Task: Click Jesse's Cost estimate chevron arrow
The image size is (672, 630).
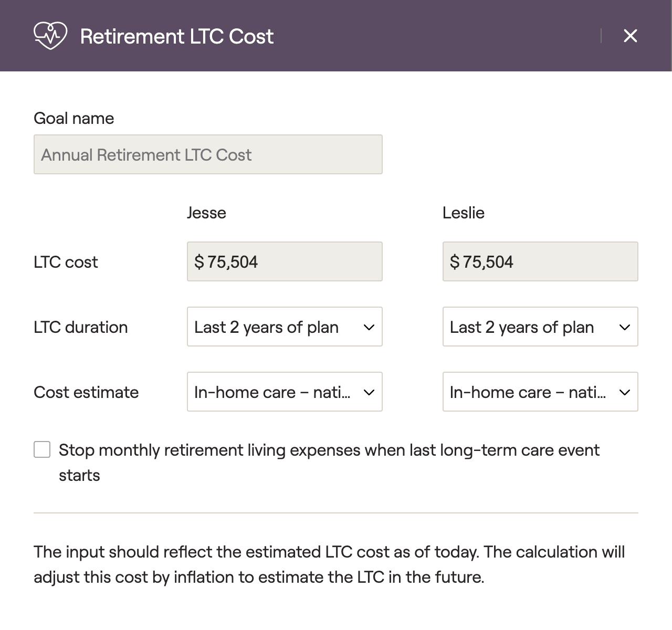Action: 369,392
